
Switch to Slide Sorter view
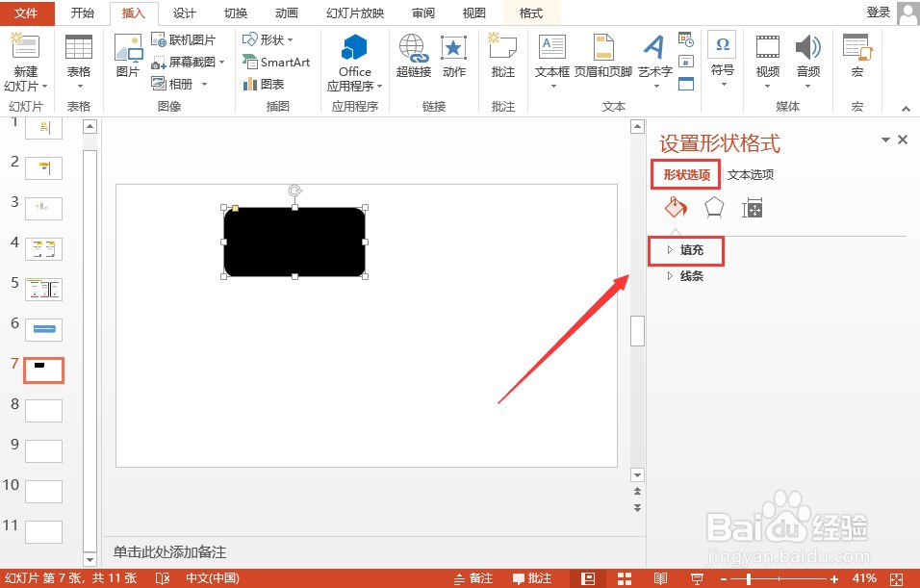point(625,578)
